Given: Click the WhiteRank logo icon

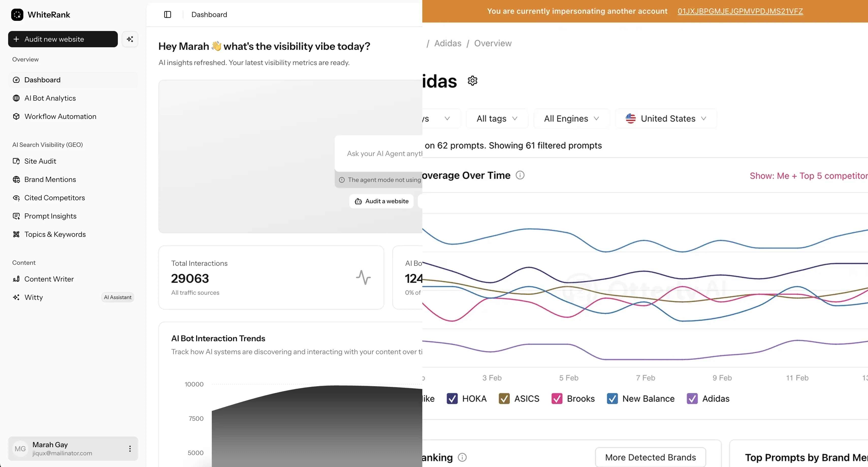Looking at the screenshot, I should (x=17, y=14).
